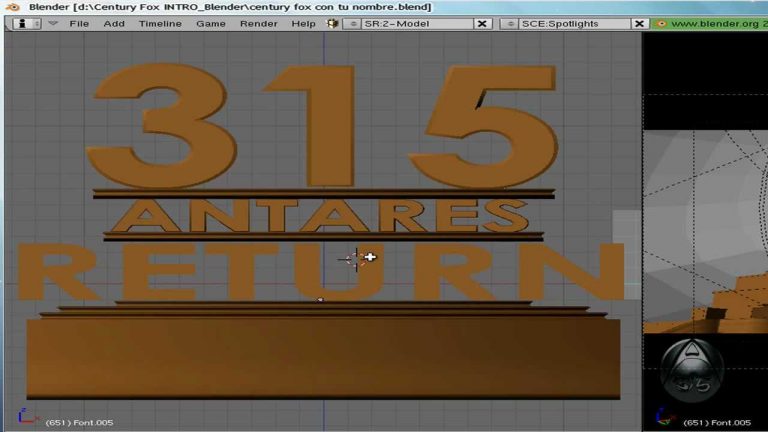Screen dimensions: 768x432
Task: Delete the Spotlights scene with its X
Action: (640, 24)
